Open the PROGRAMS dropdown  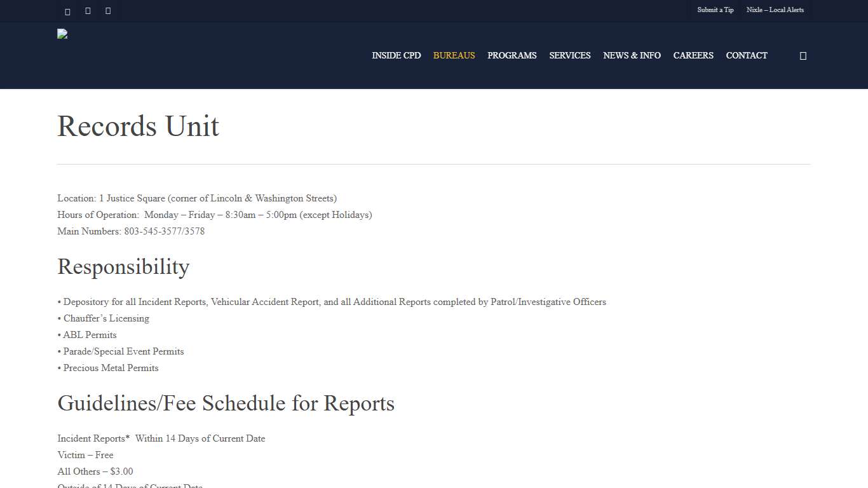coord(512,55)
